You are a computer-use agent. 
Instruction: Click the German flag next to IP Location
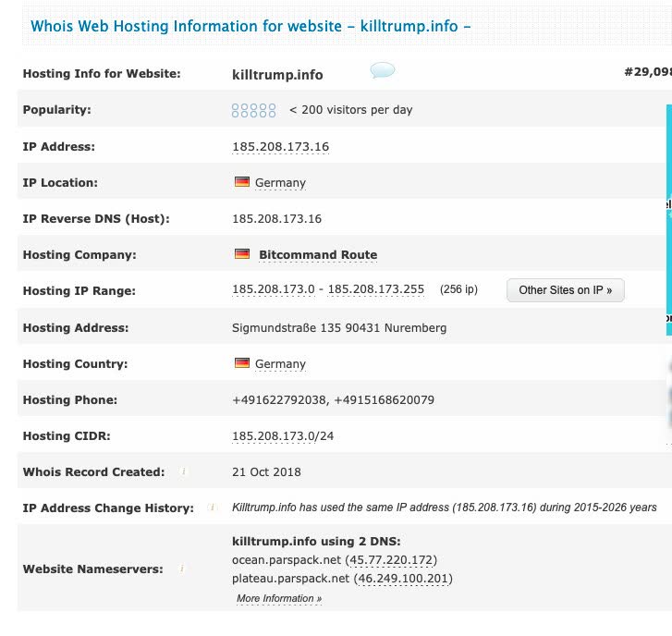pyautogui.click(x=242, y=182)
